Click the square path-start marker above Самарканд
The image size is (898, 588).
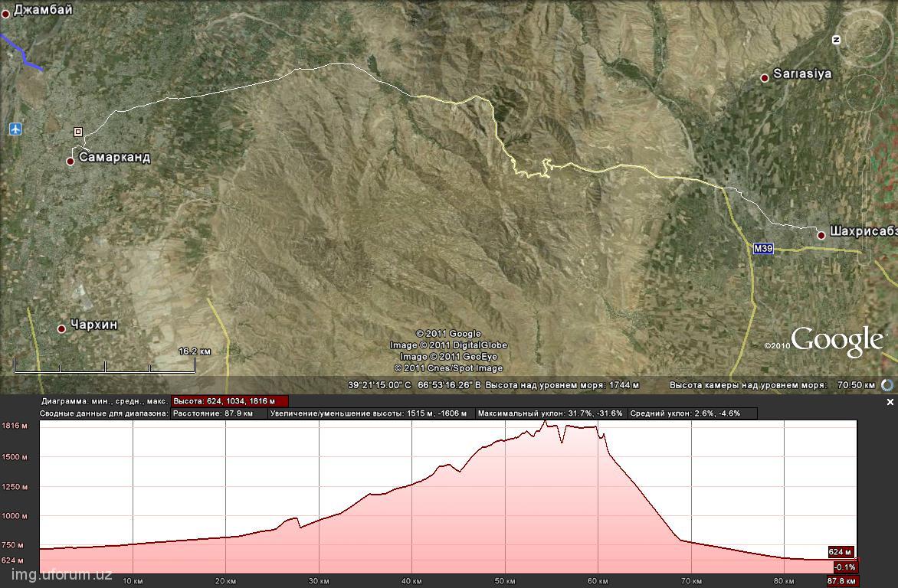78,132
